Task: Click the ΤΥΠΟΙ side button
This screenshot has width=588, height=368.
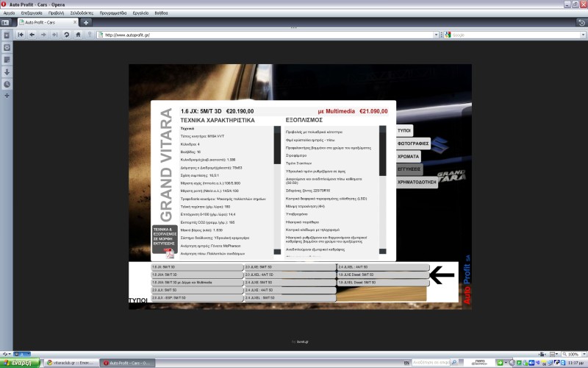Action: point(404,131)
